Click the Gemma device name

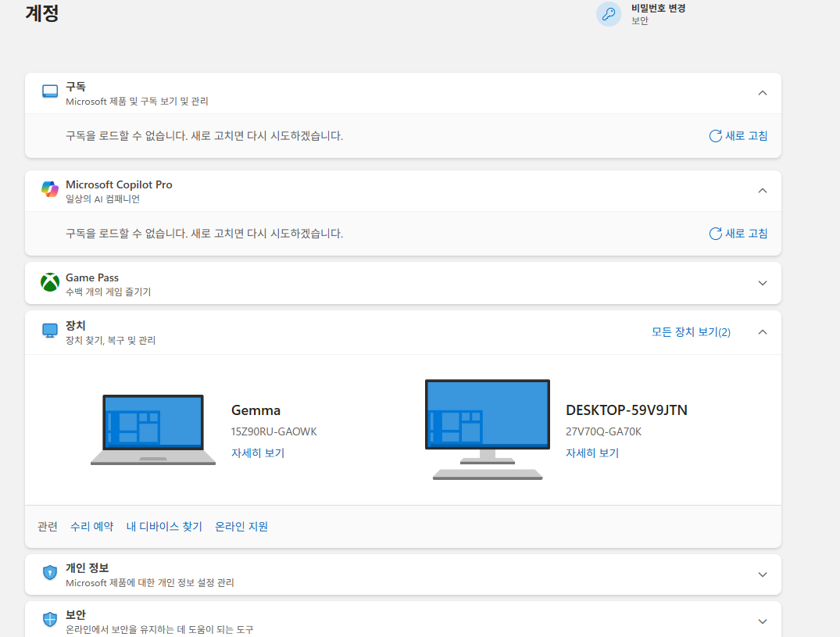[256, 410]
